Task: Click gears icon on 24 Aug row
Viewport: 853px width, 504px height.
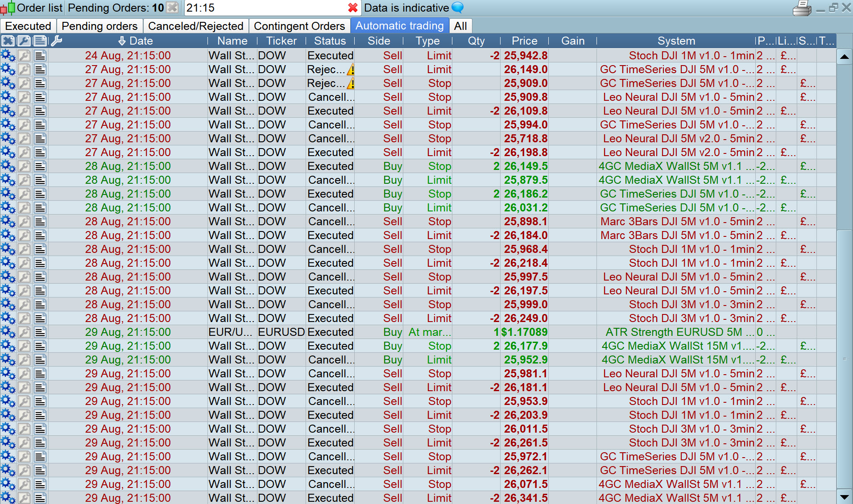Action: tap(8, 56)
